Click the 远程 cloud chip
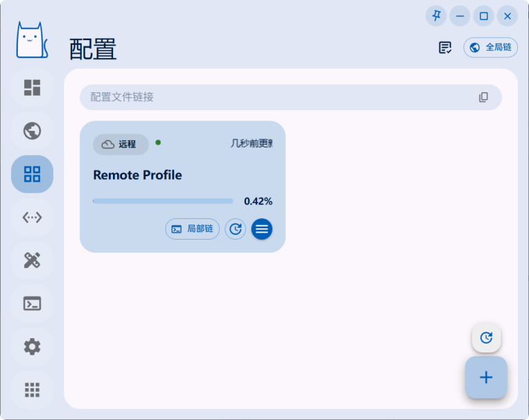 point(121,145)
